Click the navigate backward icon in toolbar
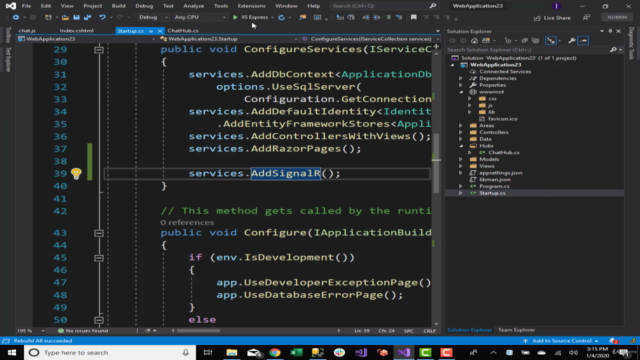This screenshot has width=640, height=360. pyautogui.click(x=16, y=17)
